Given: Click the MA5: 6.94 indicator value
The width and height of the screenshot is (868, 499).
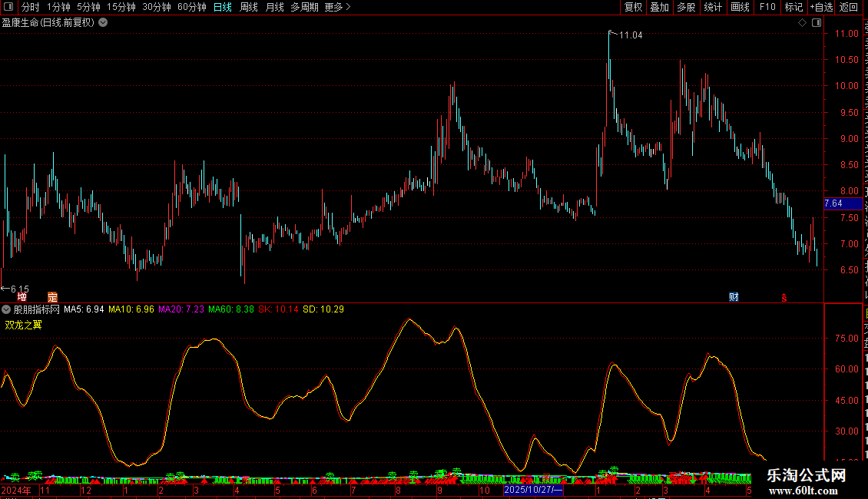Looking at the screenshot, I should pyautogui.click(x=84, y=309).
